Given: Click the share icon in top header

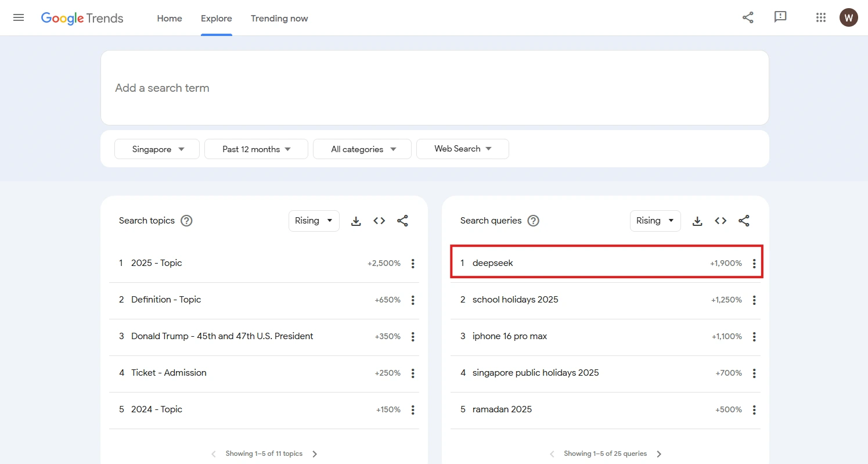Looking at the screenshot, I should [748, 17].
